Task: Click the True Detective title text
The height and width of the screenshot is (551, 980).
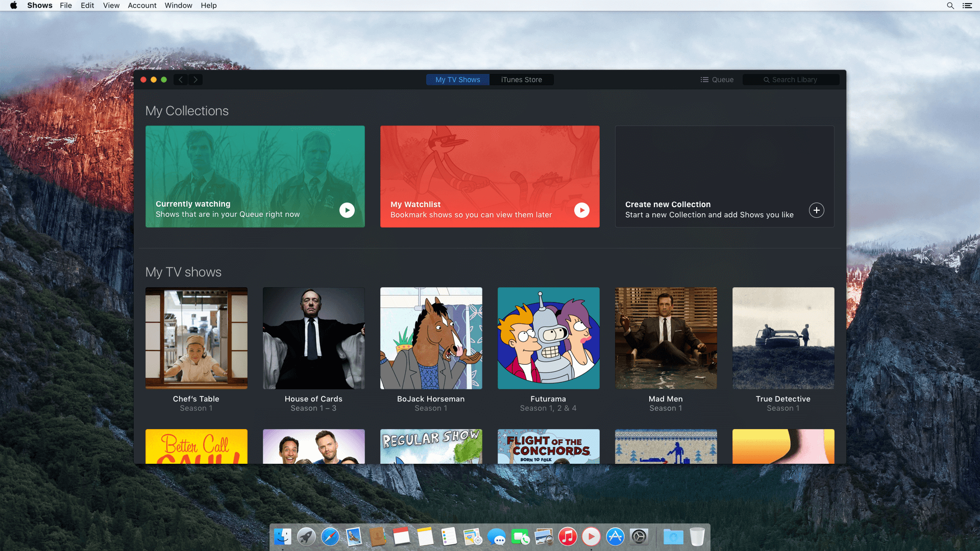Action: 783,399
